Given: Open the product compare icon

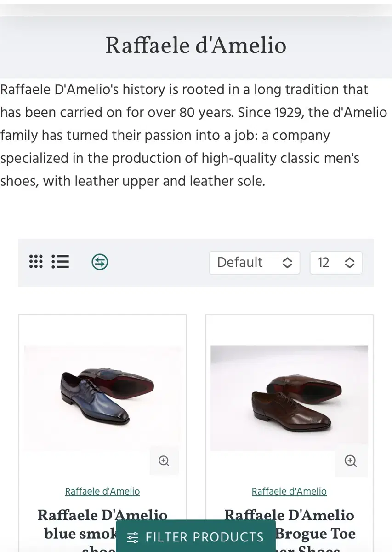Looking at the screenshot, I should 100,262.
